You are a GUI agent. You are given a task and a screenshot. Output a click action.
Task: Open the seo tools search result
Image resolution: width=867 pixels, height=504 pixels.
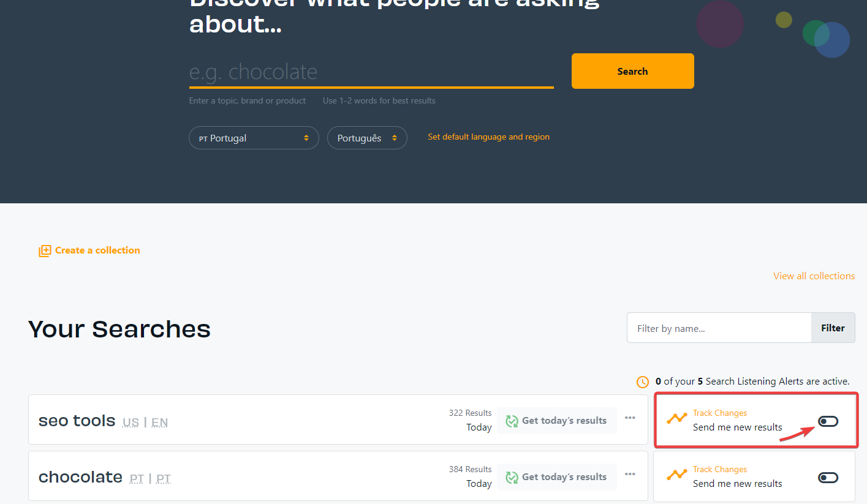coord(77,421)
